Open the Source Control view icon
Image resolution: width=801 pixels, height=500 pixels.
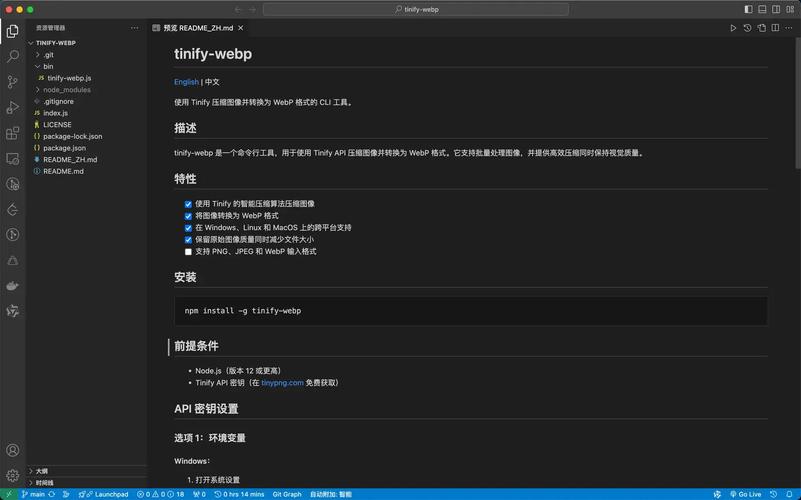(x=13, y=82)
